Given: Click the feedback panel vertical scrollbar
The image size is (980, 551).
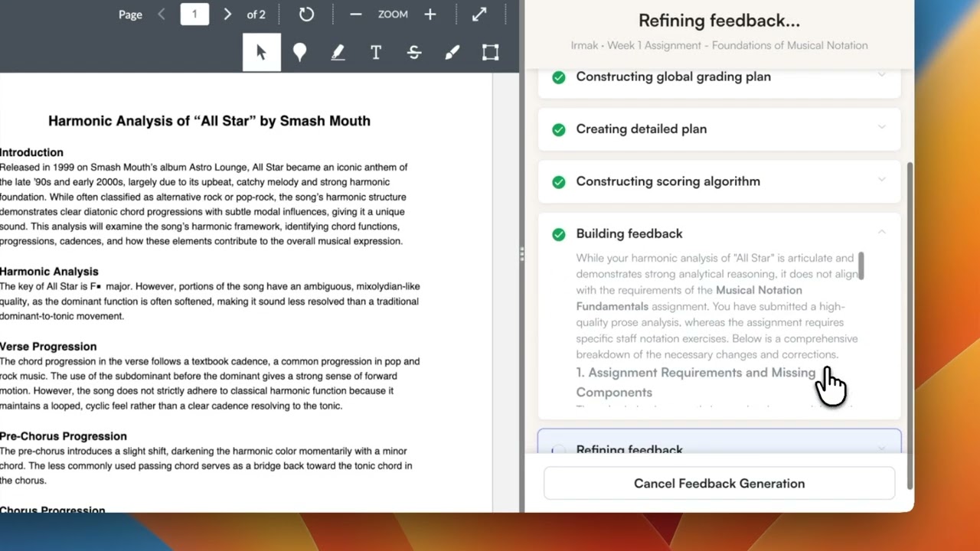Looking at the screenshot, I should click(910, 325).
